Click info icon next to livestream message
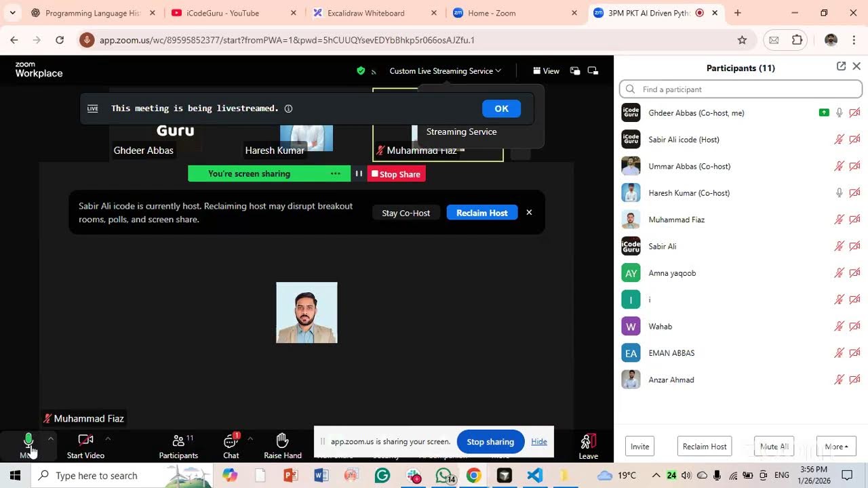 (x=288, y=108)
